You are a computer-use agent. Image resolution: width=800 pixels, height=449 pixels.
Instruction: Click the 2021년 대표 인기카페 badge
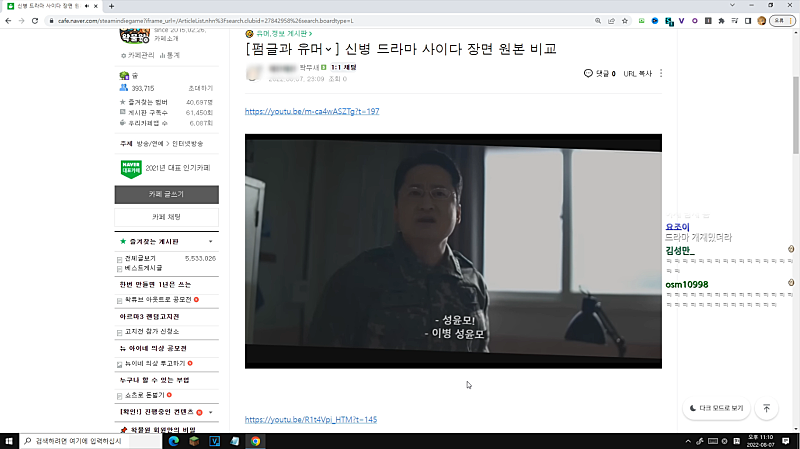click(x=165, y=168)
